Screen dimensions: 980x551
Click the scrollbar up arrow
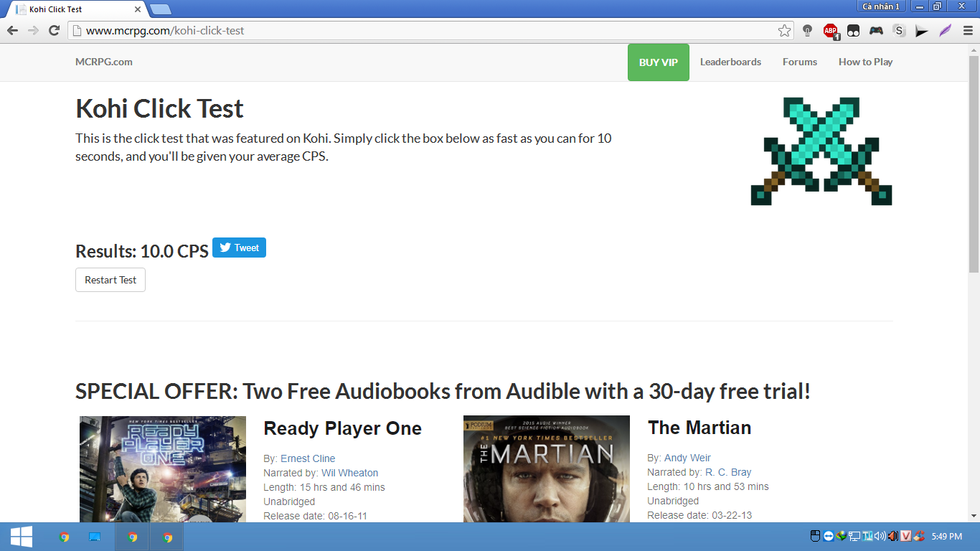coord(974,50)
